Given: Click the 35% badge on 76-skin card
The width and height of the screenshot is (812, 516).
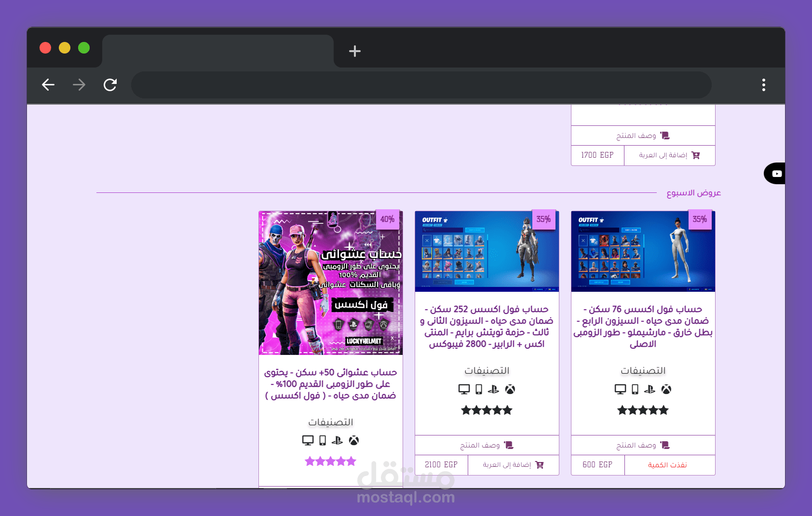Looking at the screenshot, I should coord(700,219).
